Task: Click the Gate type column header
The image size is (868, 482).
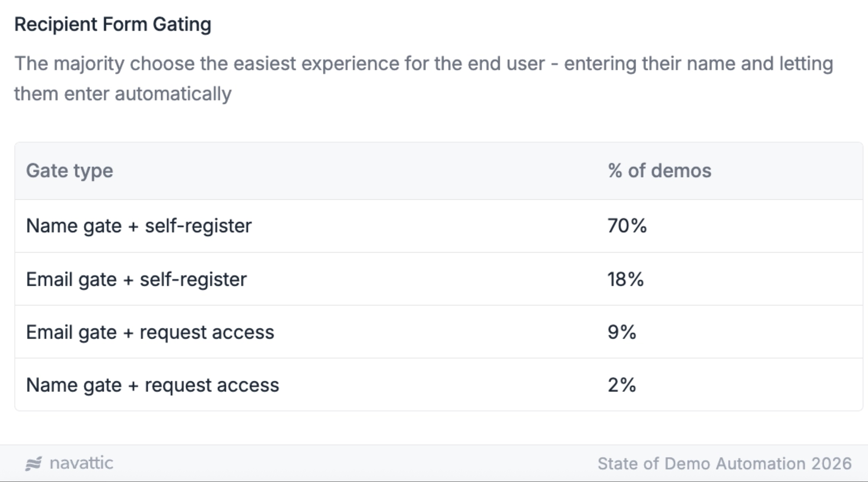Action: (x=69, y=171)
